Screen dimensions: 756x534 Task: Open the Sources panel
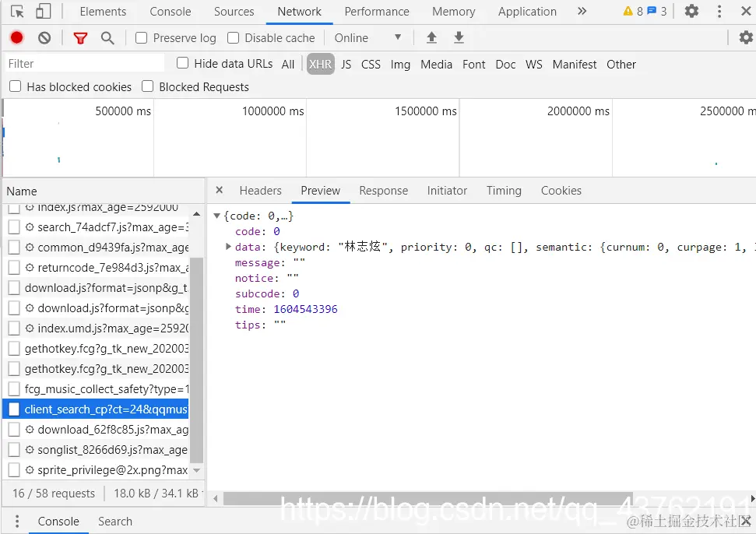[x=234, y=12]
